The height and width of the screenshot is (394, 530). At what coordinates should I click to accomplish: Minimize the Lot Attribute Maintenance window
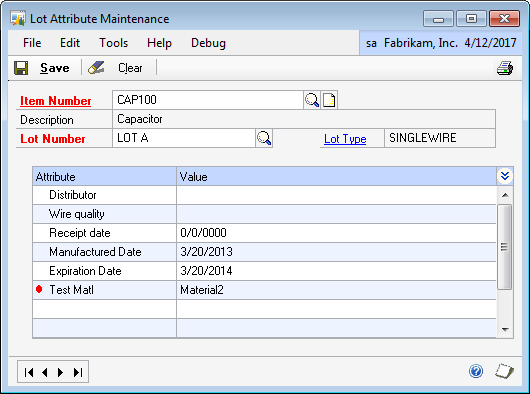pos(438,19)
